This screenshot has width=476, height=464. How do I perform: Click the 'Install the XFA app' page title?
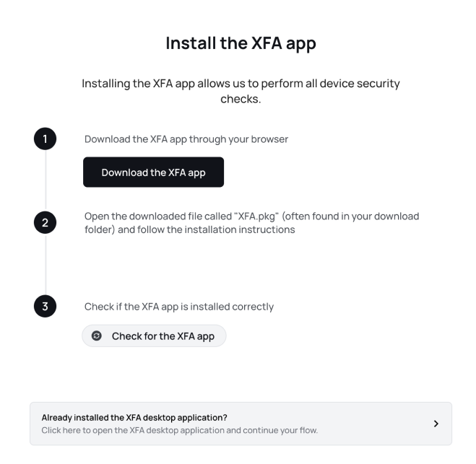pos(241,43)
